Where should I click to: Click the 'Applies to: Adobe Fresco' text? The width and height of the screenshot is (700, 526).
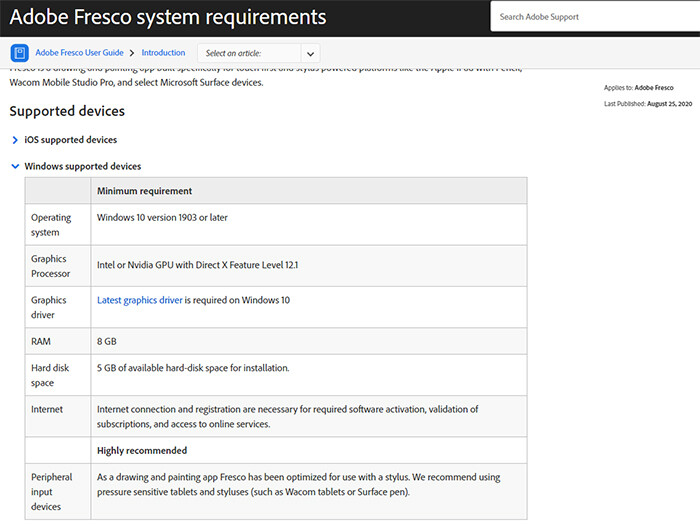coord(638,88)
